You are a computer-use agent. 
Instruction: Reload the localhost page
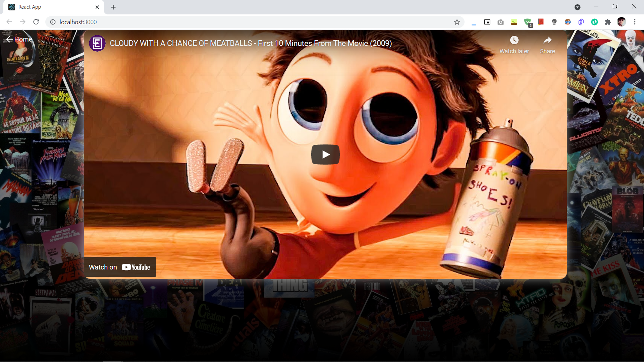pos(36,22)
